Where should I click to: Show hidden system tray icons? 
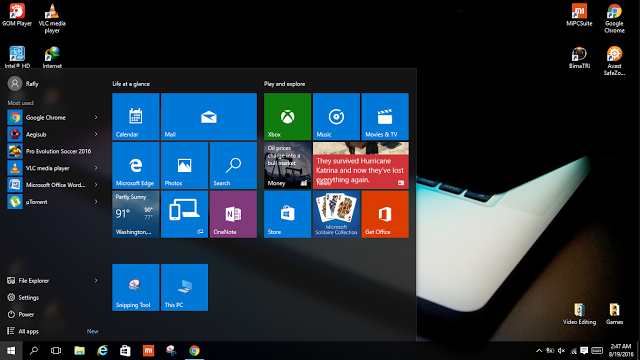(539, 351)
